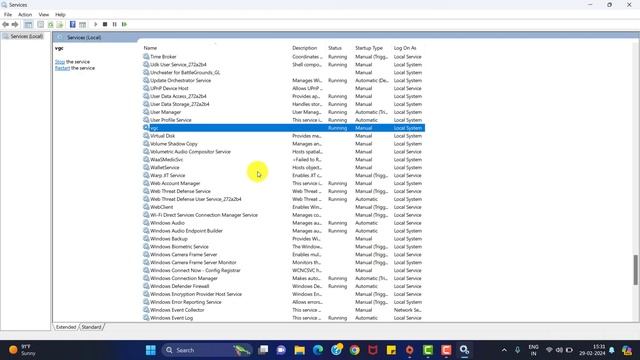The image size is (640, 360).
Task: Open the clock showing 29-02-2024
Action: click(592, 350)
